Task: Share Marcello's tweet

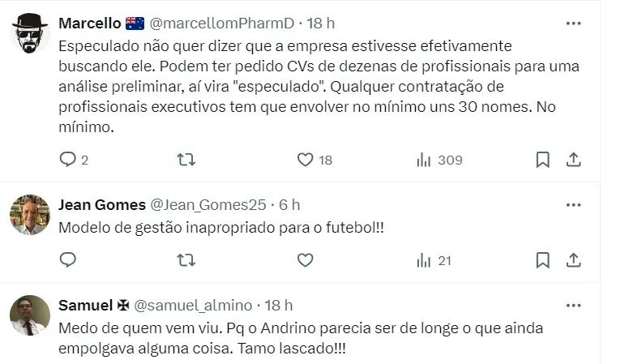Action: coord(573,160)
